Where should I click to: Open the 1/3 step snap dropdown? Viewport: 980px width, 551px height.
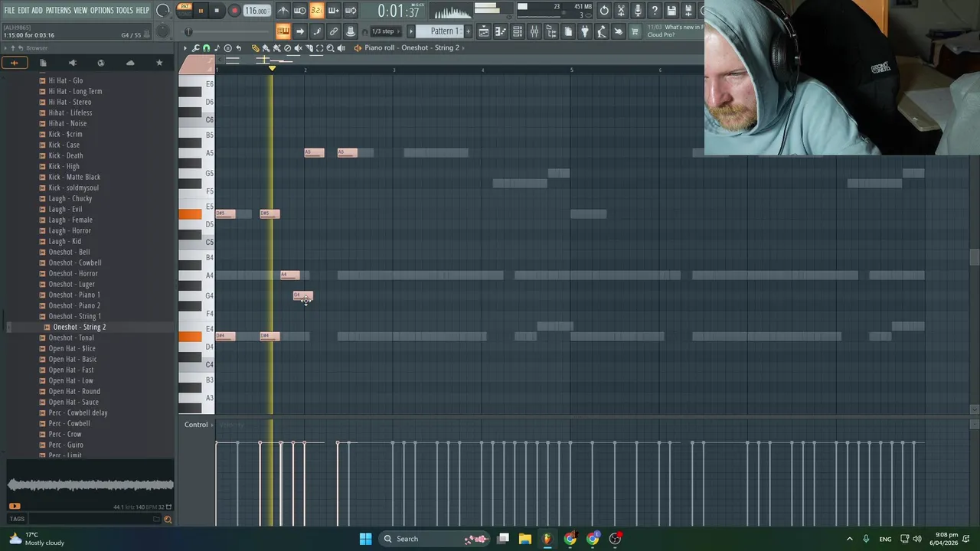pos(387,31)
